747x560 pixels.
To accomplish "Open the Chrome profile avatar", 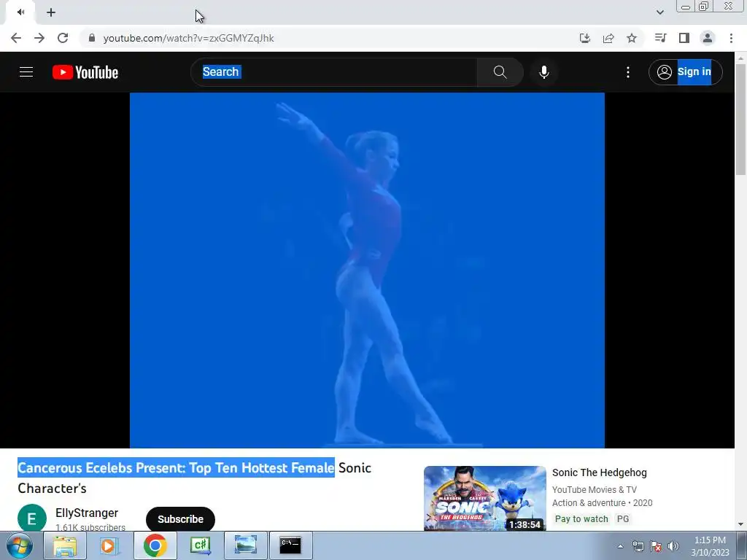I will point(708,38).
